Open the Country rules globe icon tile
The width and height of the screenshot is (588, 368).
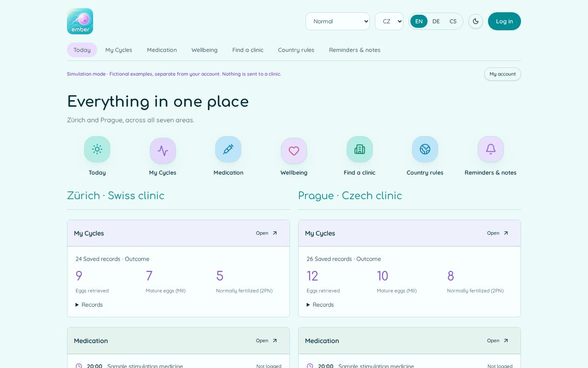425,149
